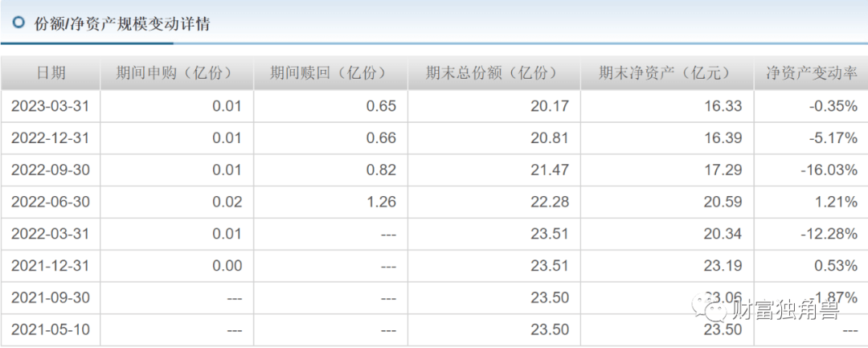The width and height of the screenshot is (868, 348).
Task: Select the 净资产变动率 column header
Action: pyautogui.click(x=810, y=73)
